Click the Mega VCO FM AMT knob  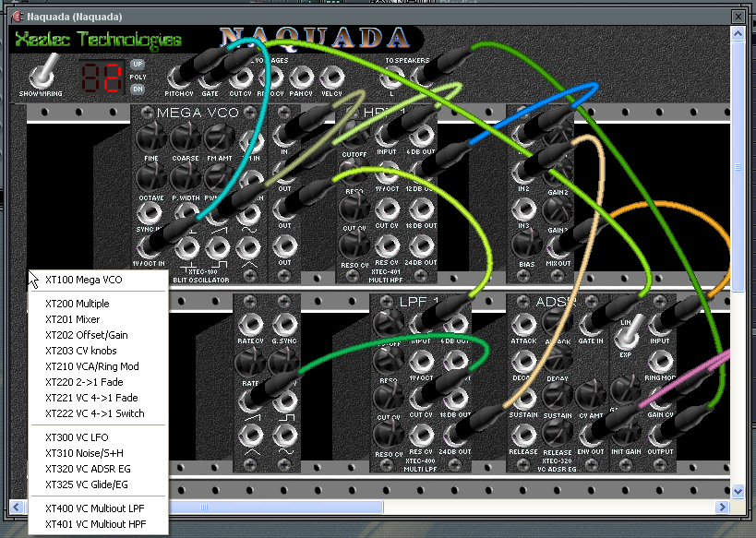pyautogui.click(x=220, y=137)
